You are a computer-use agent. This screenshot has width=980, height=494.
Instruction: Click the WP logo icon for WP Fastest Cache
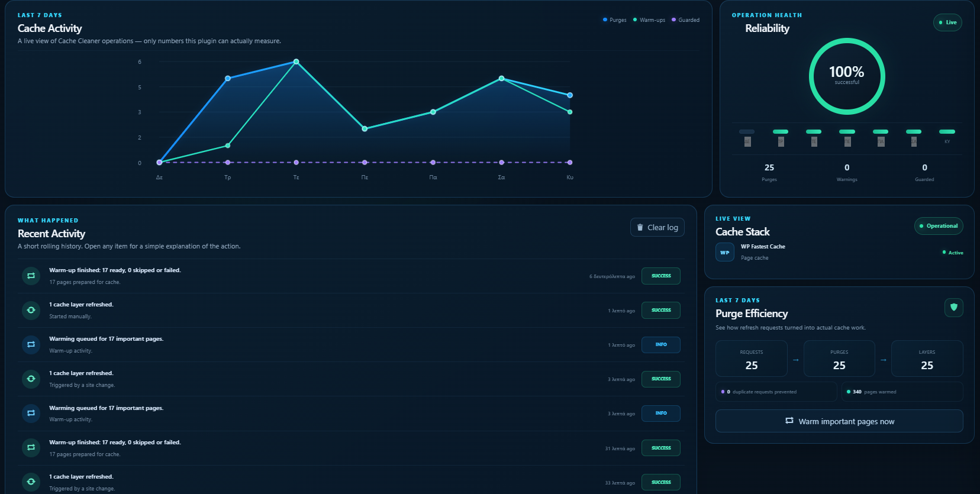click(725, 253)
